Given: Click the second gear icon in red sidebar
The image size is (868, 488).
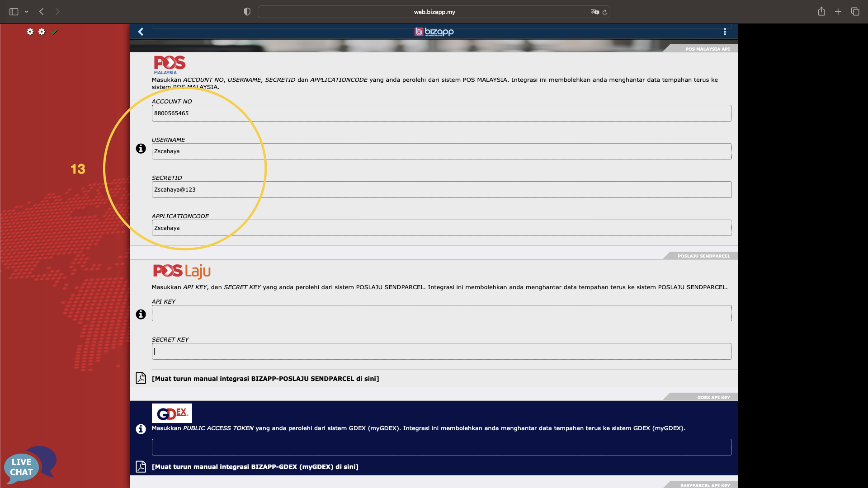Looking at the screenshot, I should click(42, 32).
